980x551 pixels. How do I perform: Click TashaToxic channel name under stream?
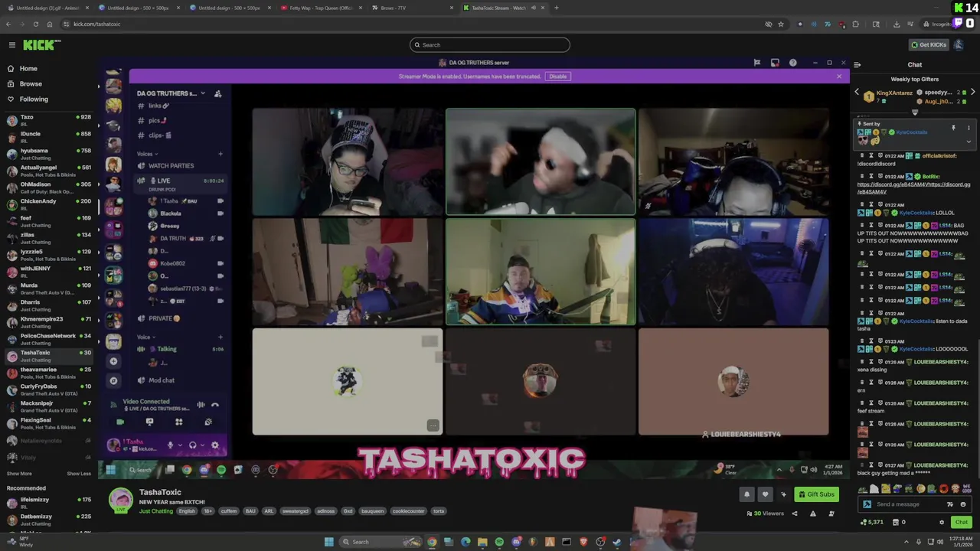tap(160, 492)
